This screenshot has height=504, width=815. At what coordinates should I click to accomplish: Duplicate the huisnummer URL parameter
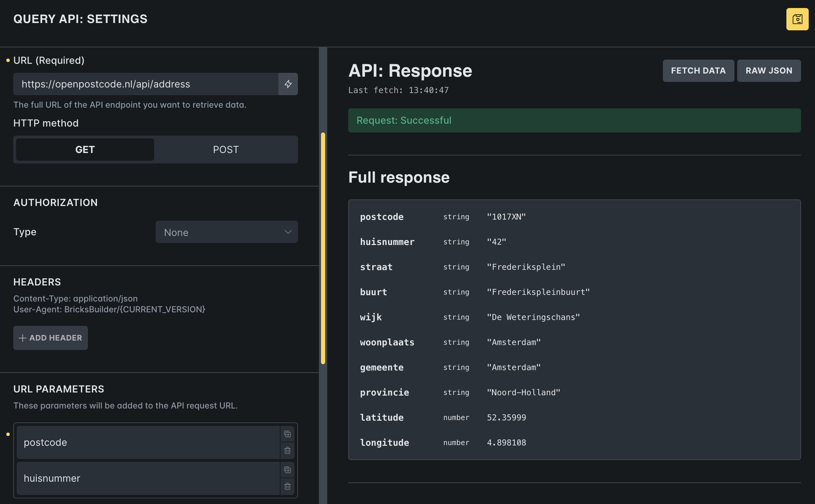click(x=287, y=470)
